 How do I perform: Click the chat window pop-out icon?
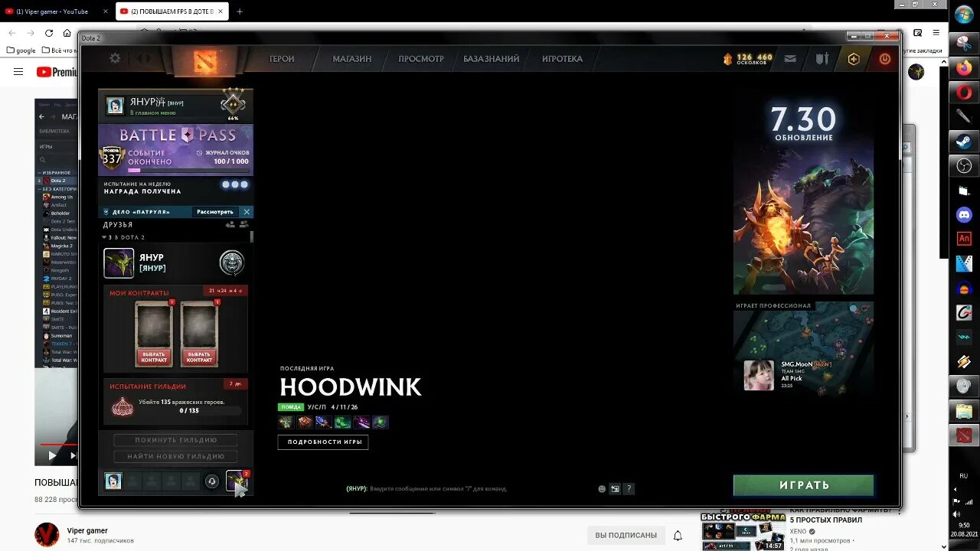(x=615, y=488)
